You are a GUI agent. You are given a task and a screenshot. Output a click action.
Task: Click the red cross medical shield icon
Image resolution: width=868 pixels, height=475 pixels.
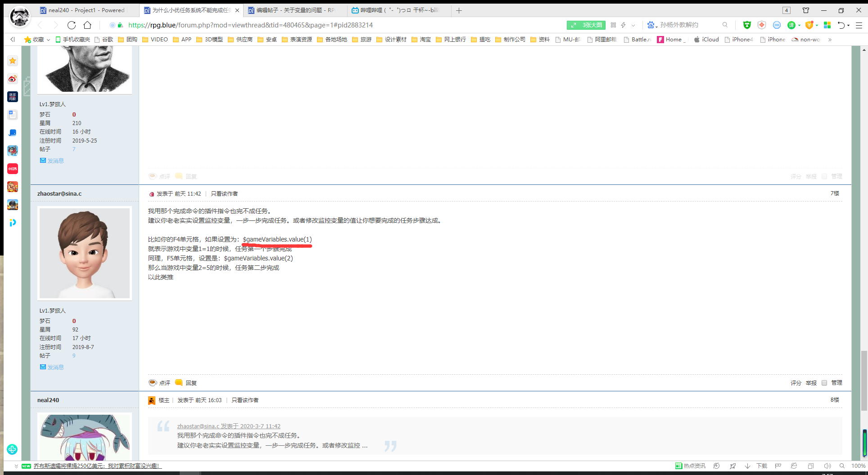click(x=762, y=25)
